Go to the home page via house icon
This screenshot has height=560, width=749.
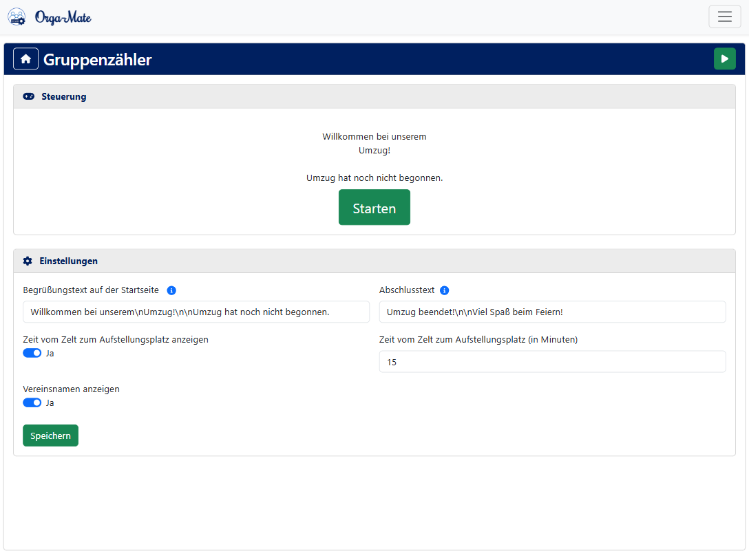coord(25,59)
